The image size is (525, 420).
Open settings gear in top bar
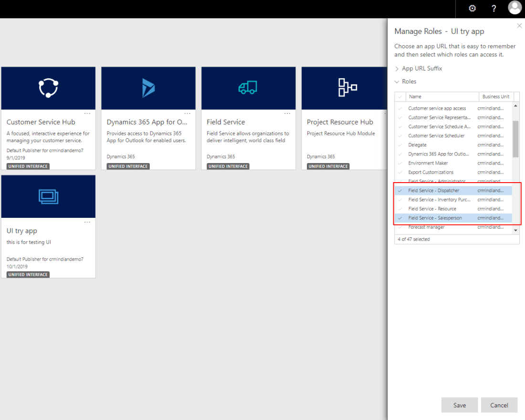click(x=472, y=9)
